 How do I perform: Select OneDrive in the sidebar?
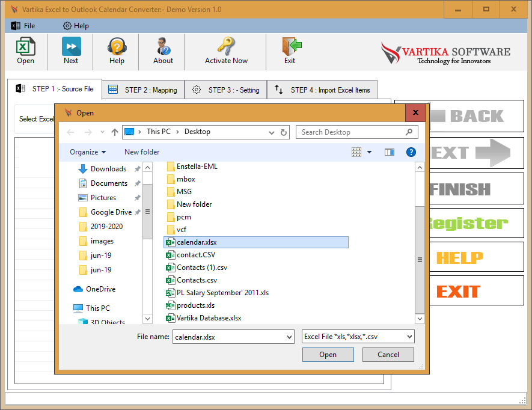point(100,289)
